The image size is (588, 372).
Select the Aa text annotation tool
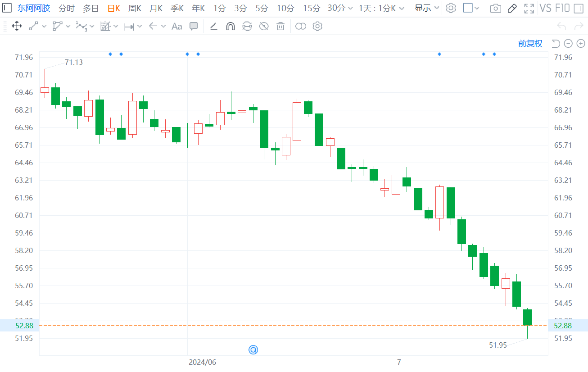click(177, 27)
